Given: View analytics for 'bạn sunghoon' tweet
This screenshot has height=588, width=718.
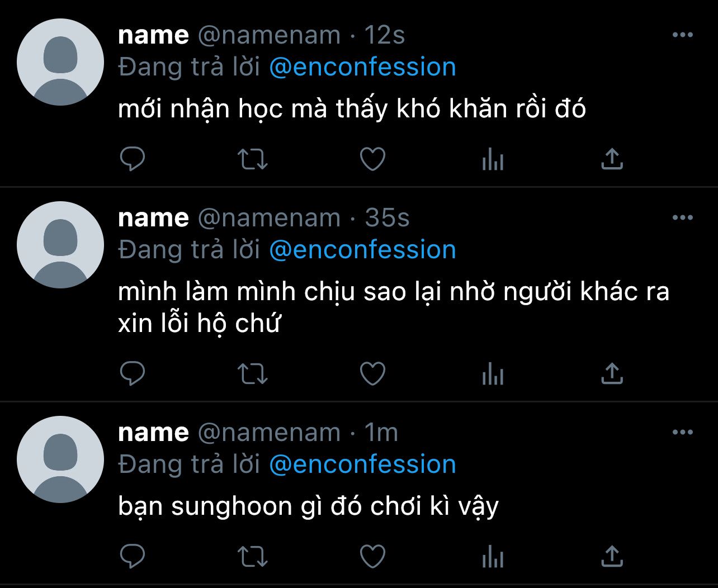Looking at the screenshot, I should click(493, 558).
